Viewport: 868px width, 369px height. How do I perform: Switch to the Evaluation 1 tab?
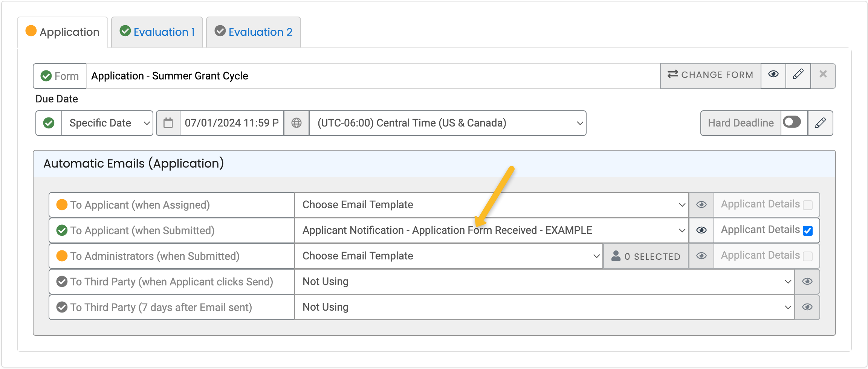click(157, 32)
